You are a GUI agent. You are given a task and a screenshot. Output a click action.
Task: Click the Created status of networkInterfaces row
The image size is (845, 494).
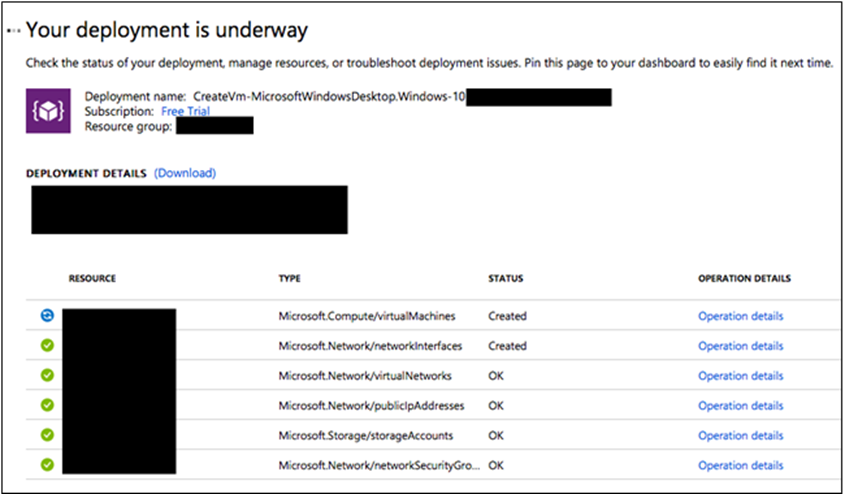click(507, 346)
